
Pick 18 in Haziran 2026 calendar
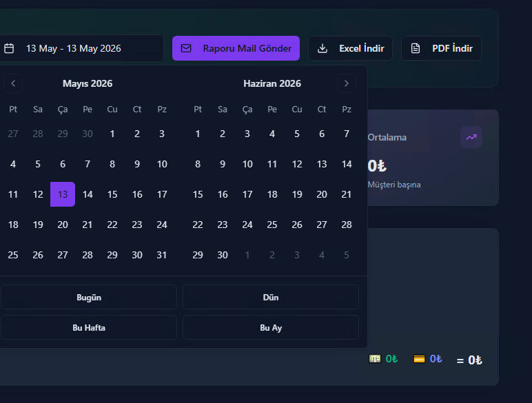tap(272, 194)
